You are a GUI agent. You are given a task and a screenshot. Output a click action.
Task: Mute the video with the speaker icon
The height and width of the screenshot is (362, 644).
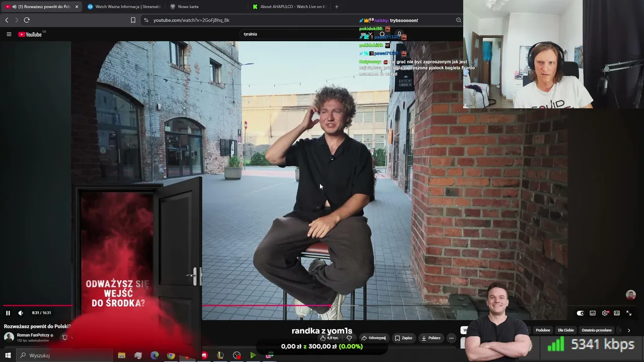tap(21, 313)
